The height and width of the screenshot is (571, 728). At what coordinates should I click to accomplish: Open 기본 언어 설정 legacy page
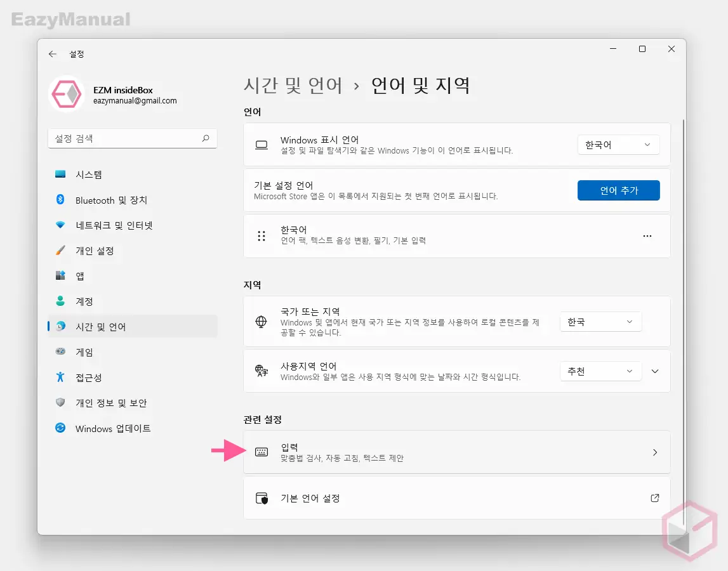coord(456,498)
